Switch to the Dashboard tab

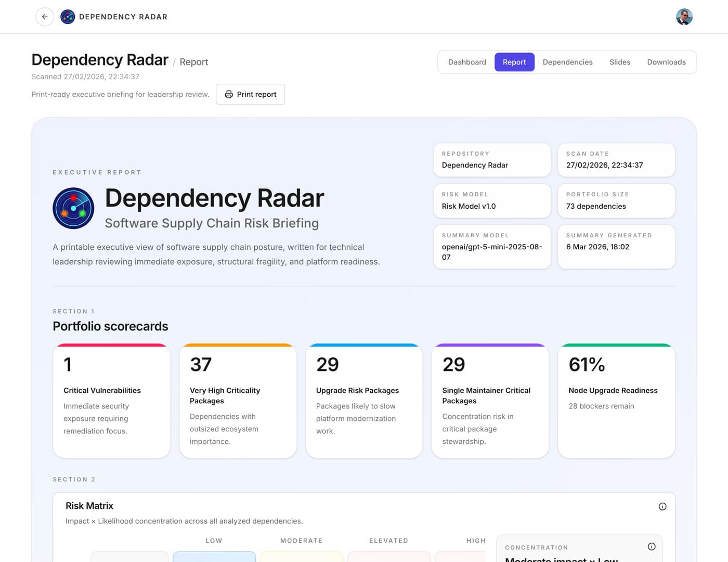[x=467, y=62]
